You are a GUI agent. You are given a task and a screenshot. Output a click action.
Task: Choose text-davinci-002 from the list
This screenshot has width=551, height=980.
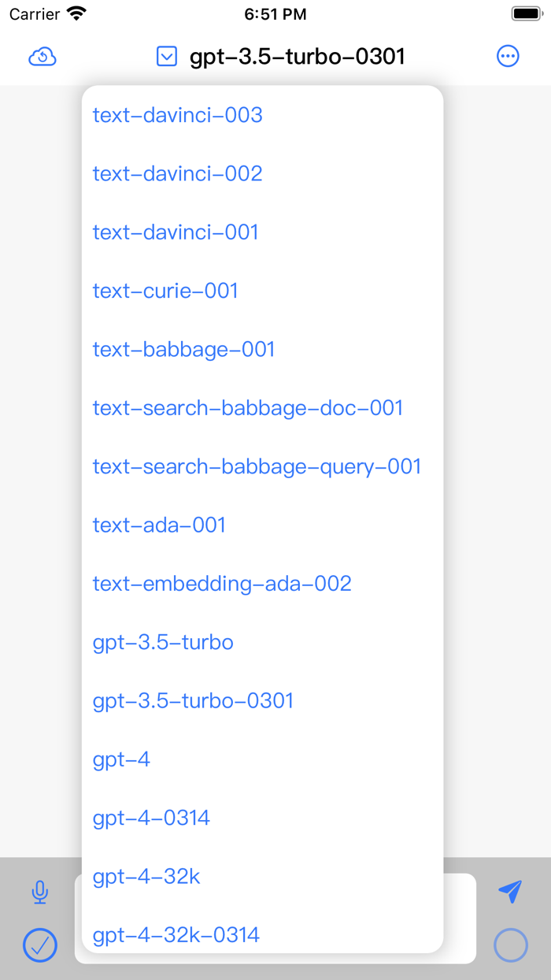click(177, 173)
